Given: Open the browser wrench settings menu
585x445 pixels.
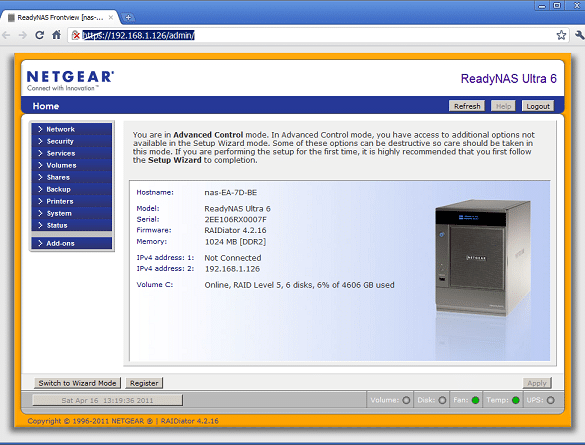Looking at the screenshot, I should tap(579, 35).
